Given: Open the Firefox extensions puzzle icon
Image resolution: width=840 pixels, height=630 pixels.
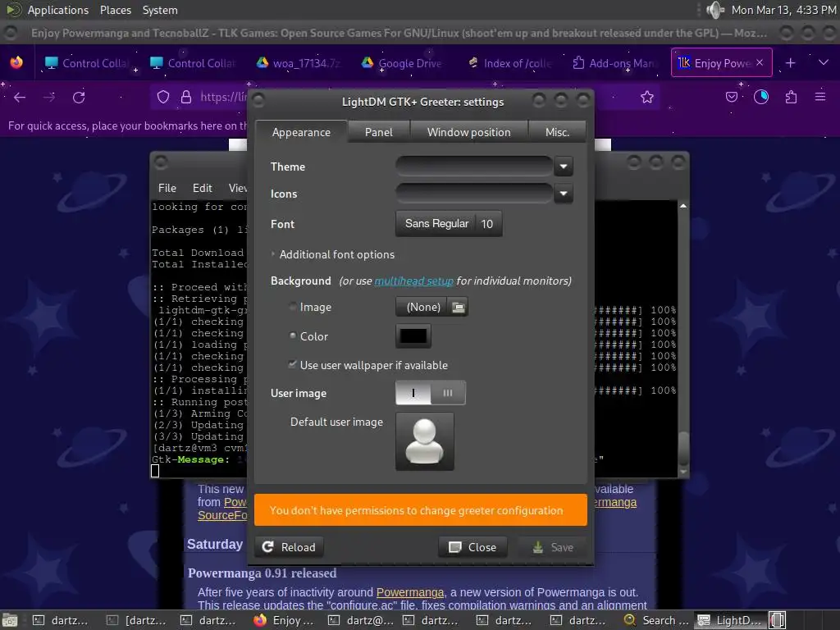Looking at the screenshot, I should 791,97.
